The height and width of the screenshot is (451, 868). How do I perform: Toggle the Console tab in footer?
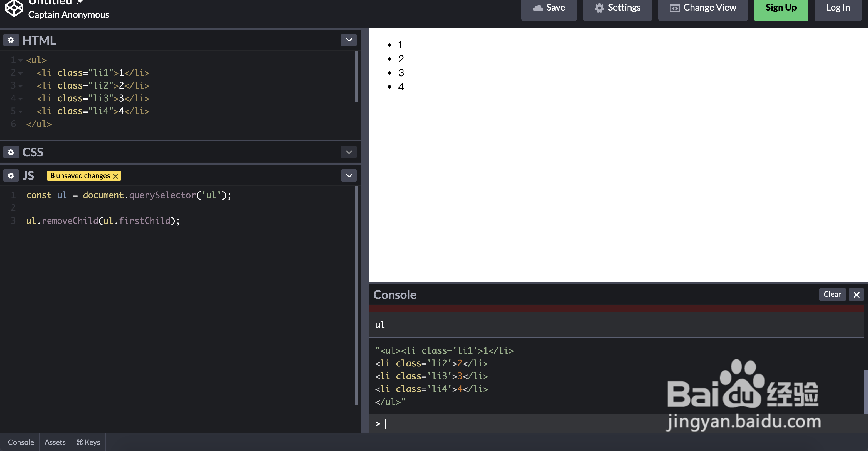pyautogui.click(x=21, y=442)
